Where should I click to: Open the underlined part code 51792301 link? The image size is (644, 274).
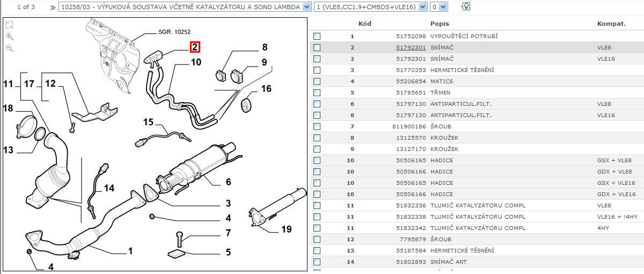pyautogui.click(x=411, y=47)
